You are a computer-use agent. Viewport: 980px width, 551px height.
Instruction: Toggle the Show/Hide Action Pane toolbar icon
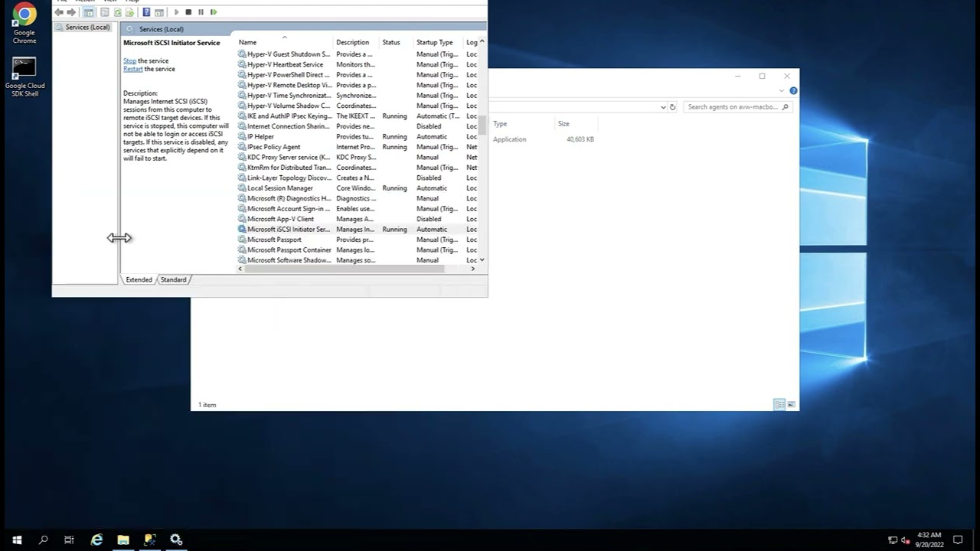pyautogui.click(x=158, y=12)
